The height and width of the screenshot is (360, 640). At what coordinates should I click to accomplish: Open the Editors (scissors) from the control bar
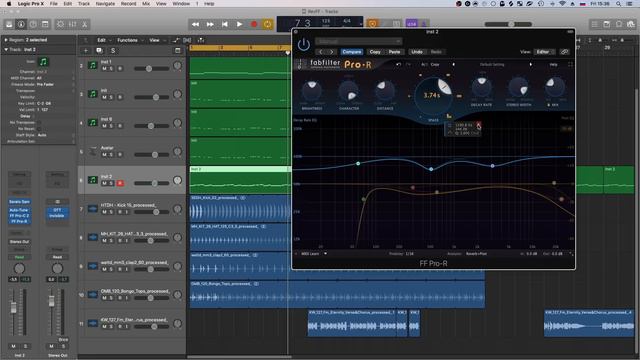84,24
